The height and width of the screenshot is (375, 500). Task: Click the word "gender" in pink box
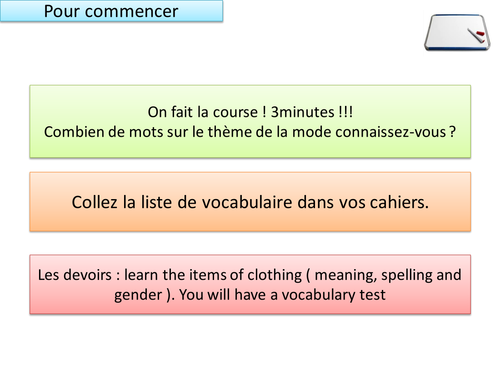pos(138,296)
